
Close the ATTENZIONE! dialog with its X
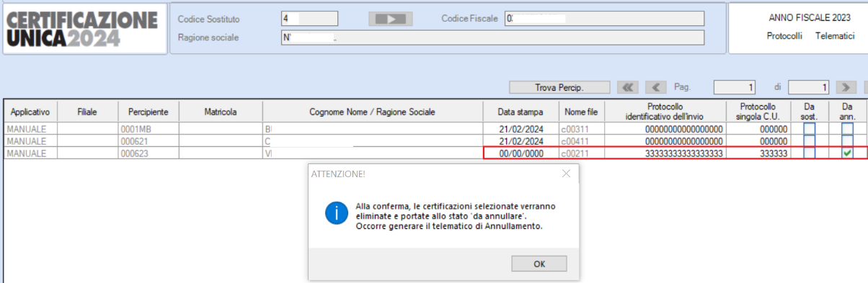pos(566,174)
